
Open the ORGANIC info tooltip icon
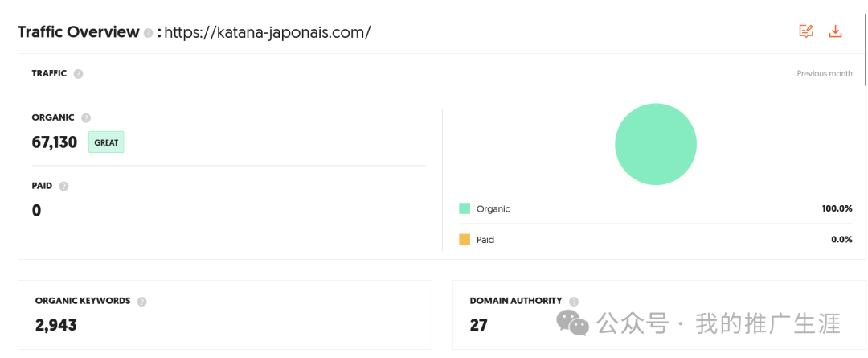pyautogui.click(x=86, y=117)
